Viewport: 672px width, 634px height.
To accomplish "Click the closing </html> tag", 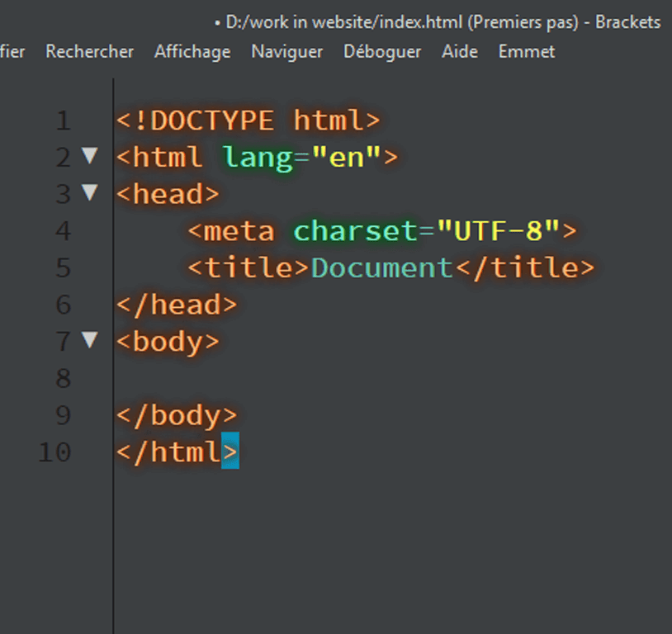I will (173, 452).
